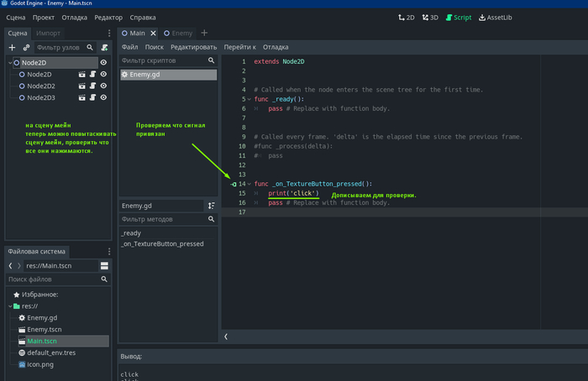The image size is (588, 381).
Task: Hide the Node2D2 node with eye icon
Action: pyautogui.click(x=103, y=86)
